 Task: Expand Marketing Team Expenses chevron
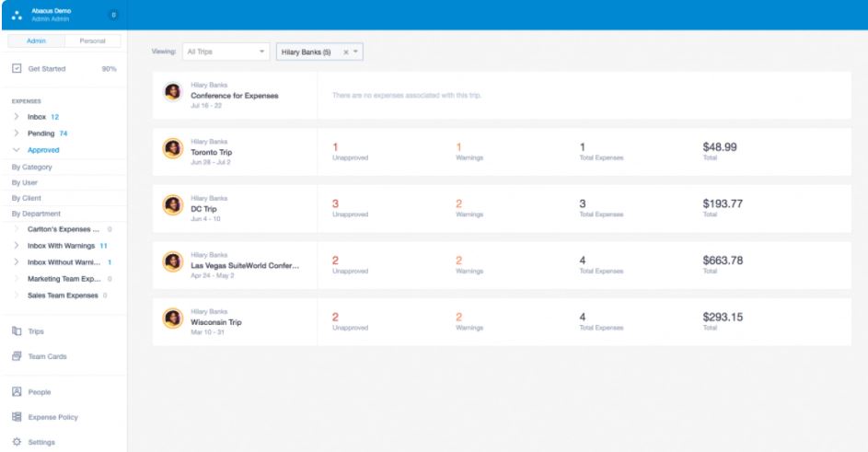[x=16, y=279]
